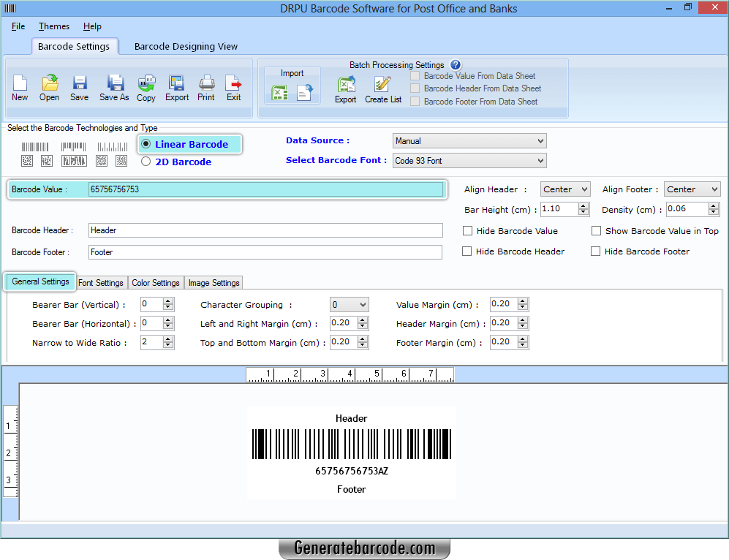Open the Themes menu
This screenshot has width=729, height=560.
53,26
